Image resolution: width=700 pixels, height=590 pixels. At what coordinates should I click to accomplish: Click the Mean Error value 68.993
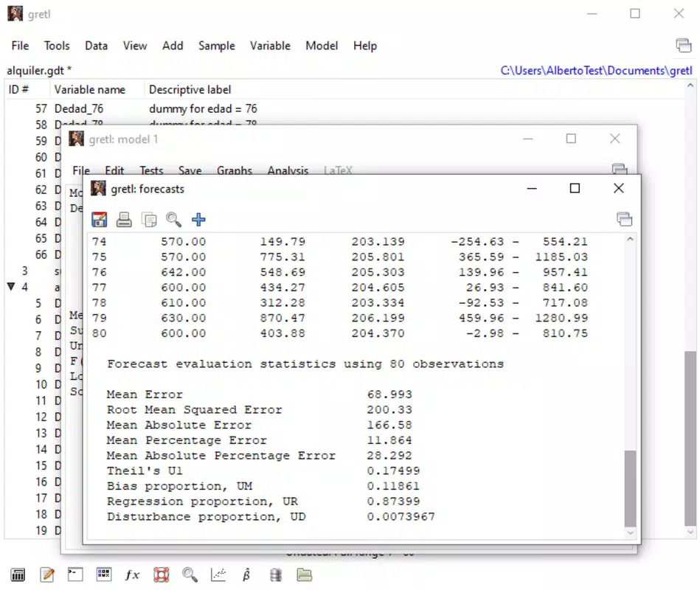coord(389,395)
